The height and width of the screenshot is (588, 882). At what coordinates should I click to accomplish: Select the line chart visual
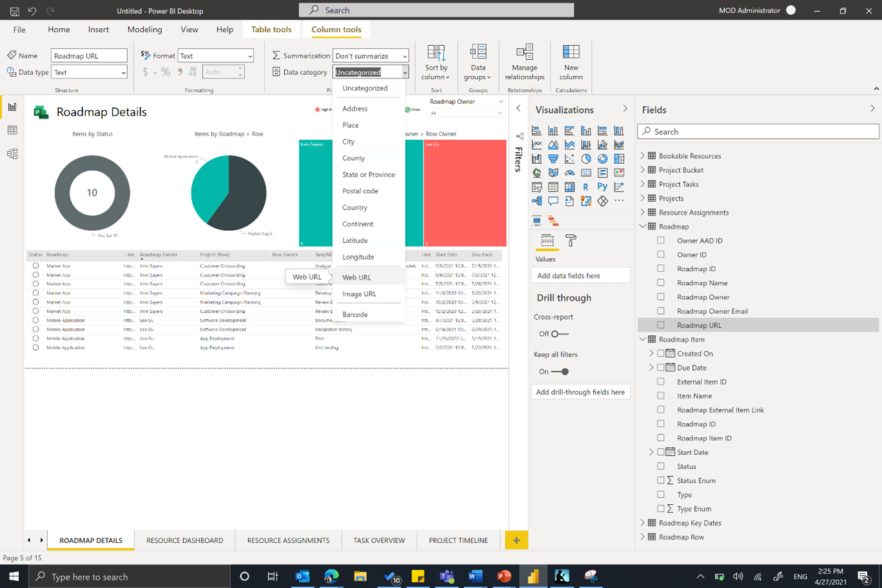click(x=536, y=144)
